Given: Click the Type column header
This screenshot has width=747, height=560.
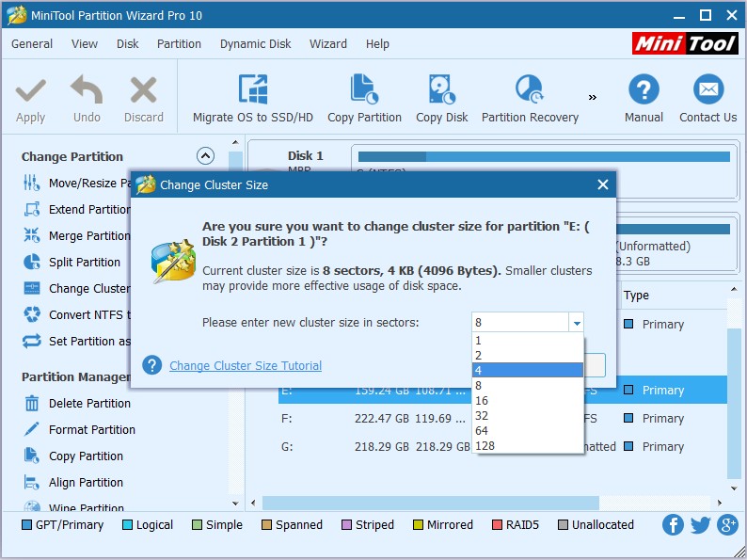Looking at the screenshot, I should (x=636, y=296).
